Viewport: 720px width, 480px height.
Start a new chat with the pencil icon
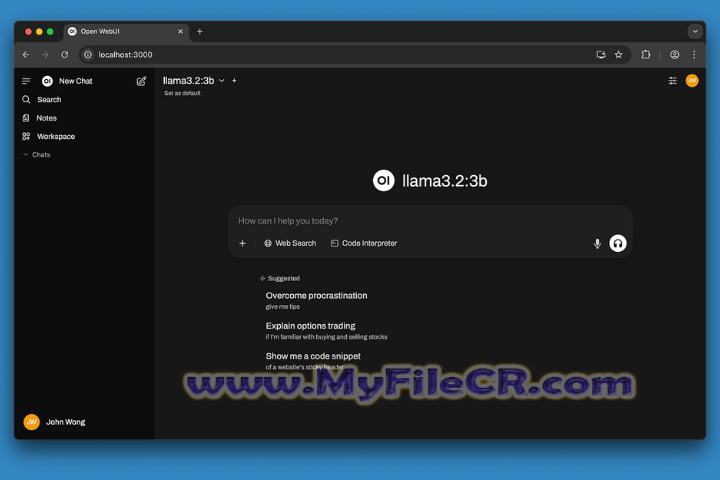coord(141,81)
